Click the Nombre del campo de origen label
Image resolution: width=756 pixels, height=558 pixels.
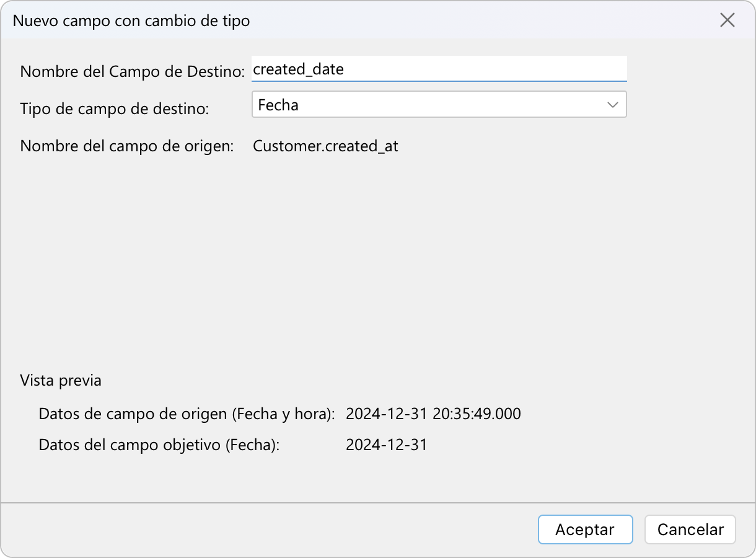coord(127,146)
